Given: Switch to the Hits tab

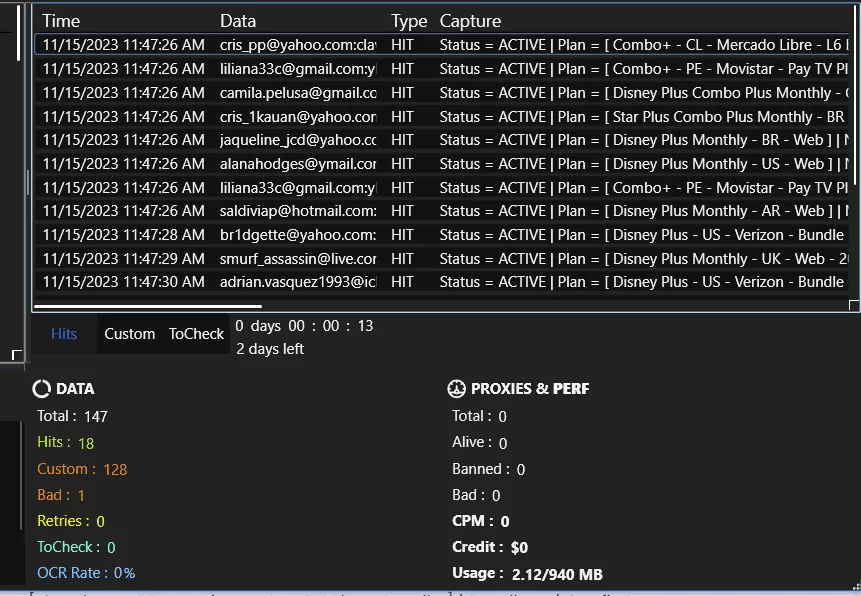Looking at the screenshot, I should [64, 334].
